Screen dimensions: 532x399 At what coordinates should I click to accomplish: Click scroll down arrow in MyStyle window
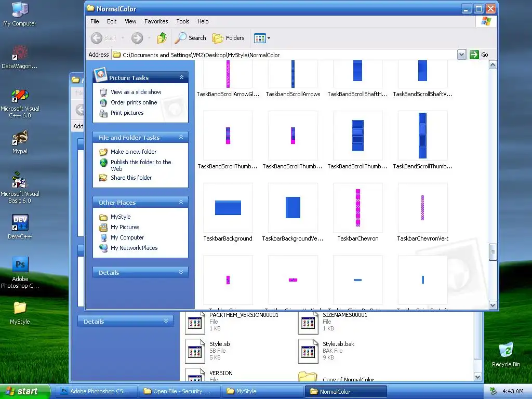478,377
